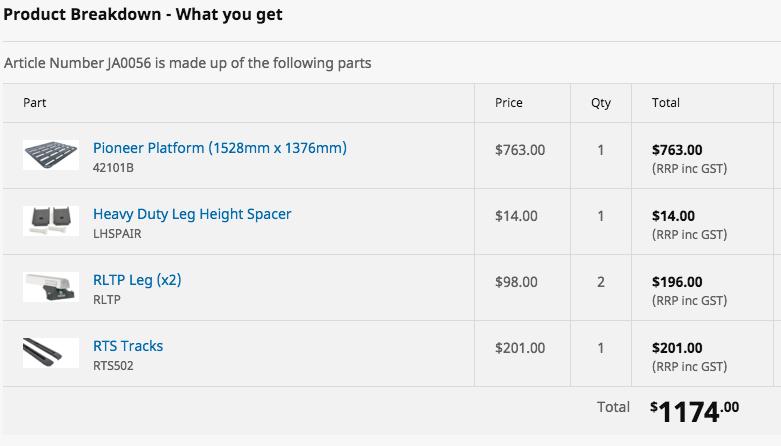
Task: Click the $763.00 price of Pioneer Platform
Action: pos(520,150)
